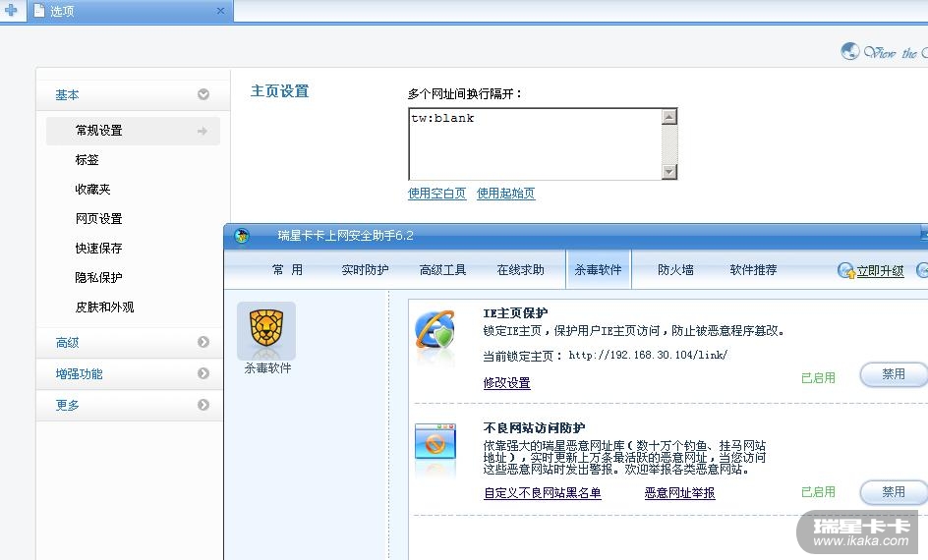928x560 pixels.
Task: Click the lion shield 杀毒软件 icon
Action: tap(266, 330)
